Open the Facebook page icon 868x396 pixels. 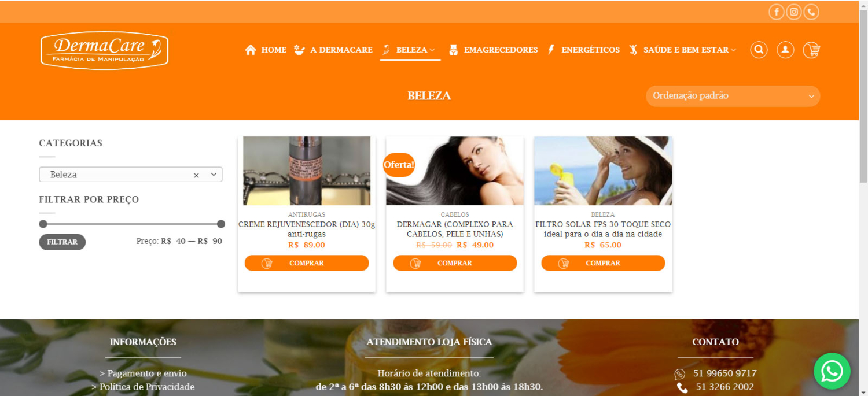coord(776,12)
